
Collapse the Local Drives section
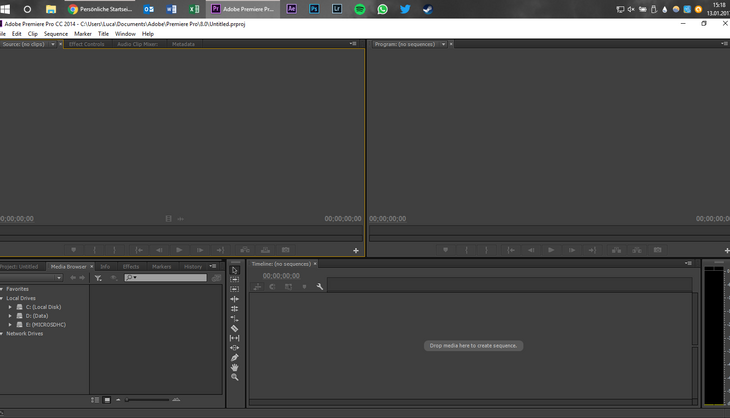pyautogui.click(x=2, y=298)
